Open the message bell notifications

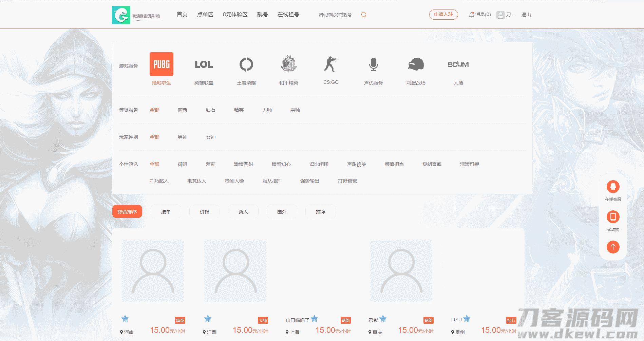coord(471,15)
